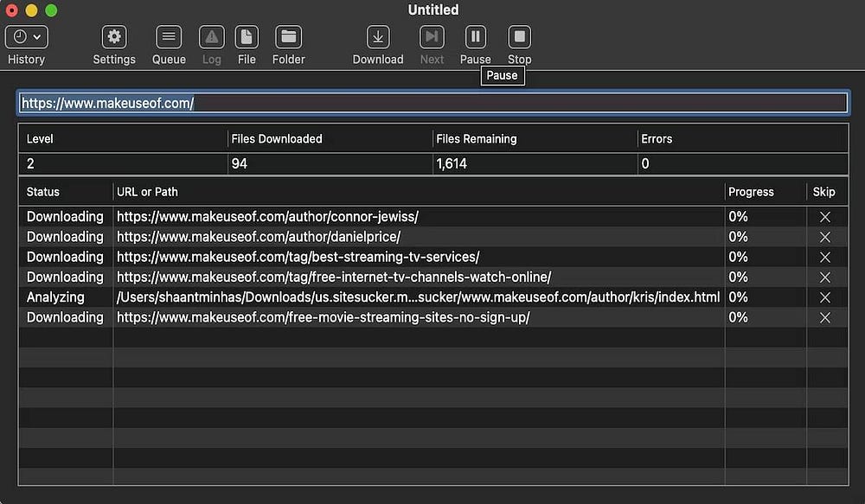Skip the danielprice author download

point(824,237)
